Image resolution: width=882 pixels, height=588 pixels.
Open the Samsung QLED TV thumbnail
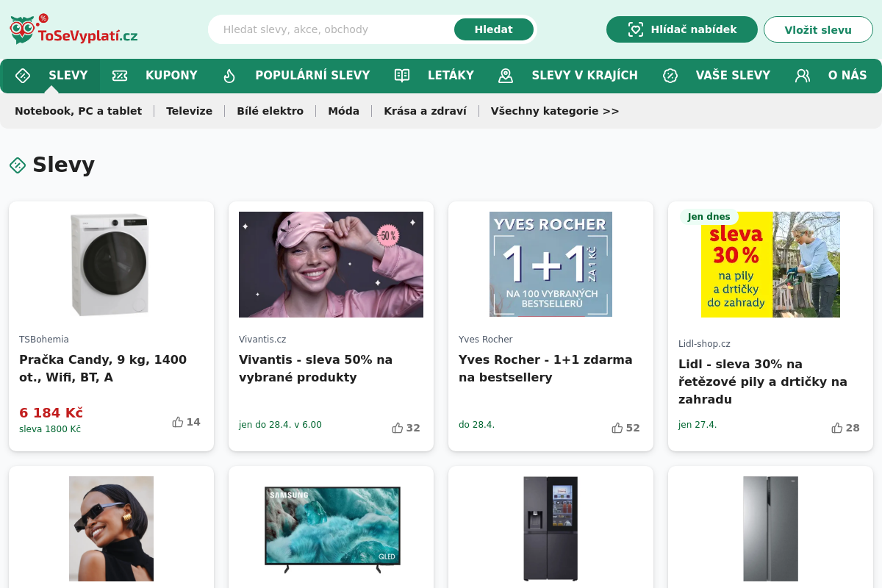[x=332, y=529]
